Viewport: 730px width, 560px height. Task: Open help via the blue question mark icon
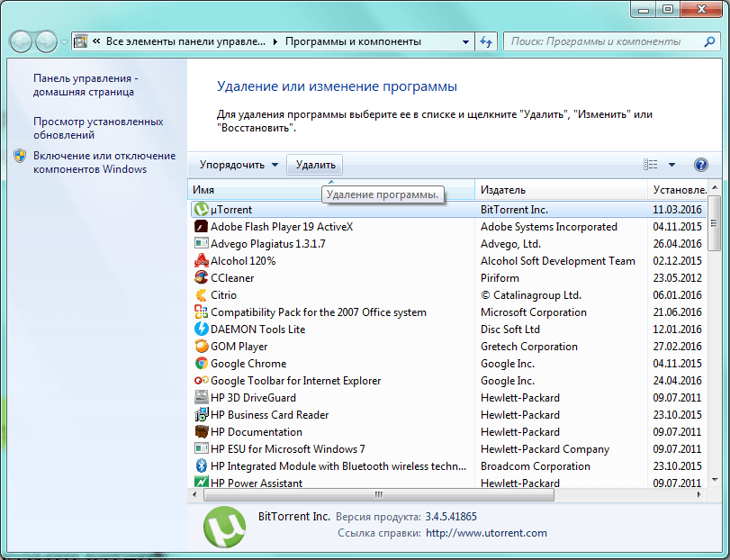click(700, 165)
